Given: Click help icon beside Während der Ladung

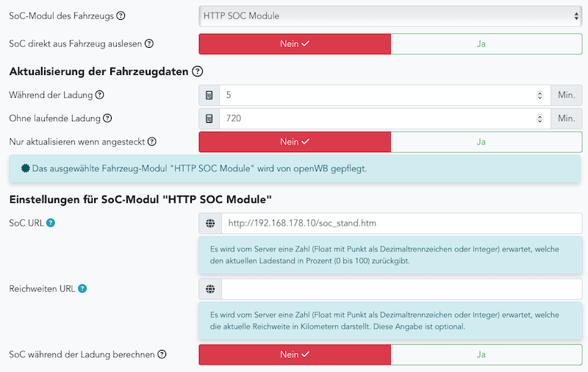Looking at the screenshot, I should (100, 95).
